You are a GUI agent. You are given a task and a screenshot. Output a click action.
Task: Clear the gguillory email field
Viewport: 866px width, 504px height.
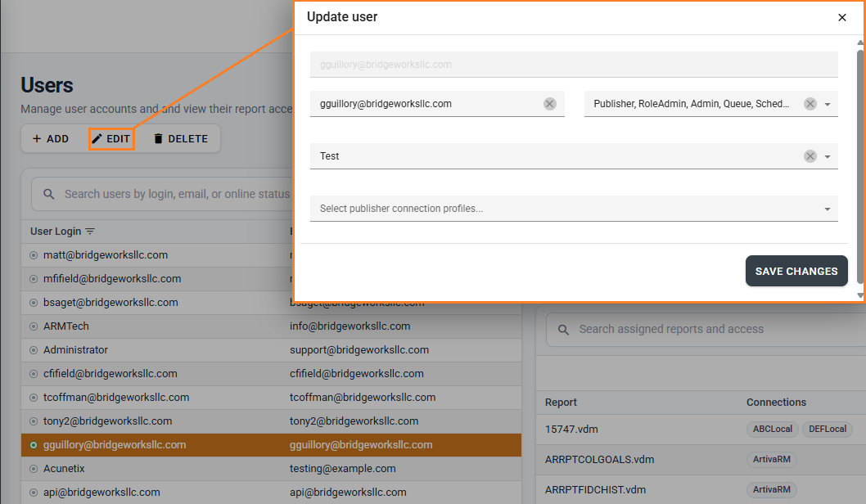tap(549, 104)
